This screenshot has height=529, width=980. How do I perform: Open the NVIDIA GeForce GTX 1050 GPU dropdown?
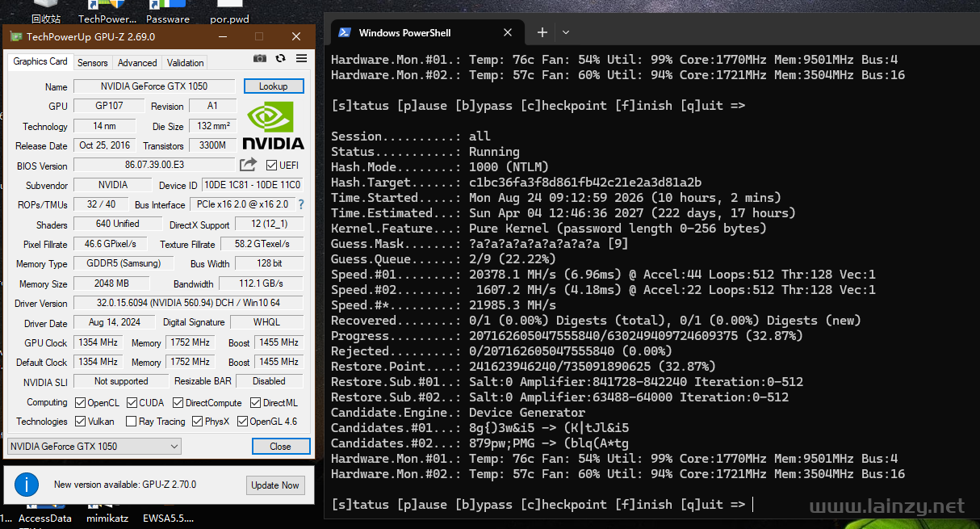pyautogui.click(x=94, y=446)
